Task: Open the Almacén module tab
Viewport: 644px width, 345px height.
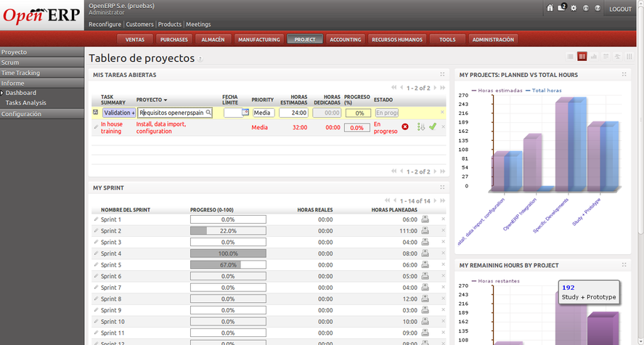Action: click(213, 39)
